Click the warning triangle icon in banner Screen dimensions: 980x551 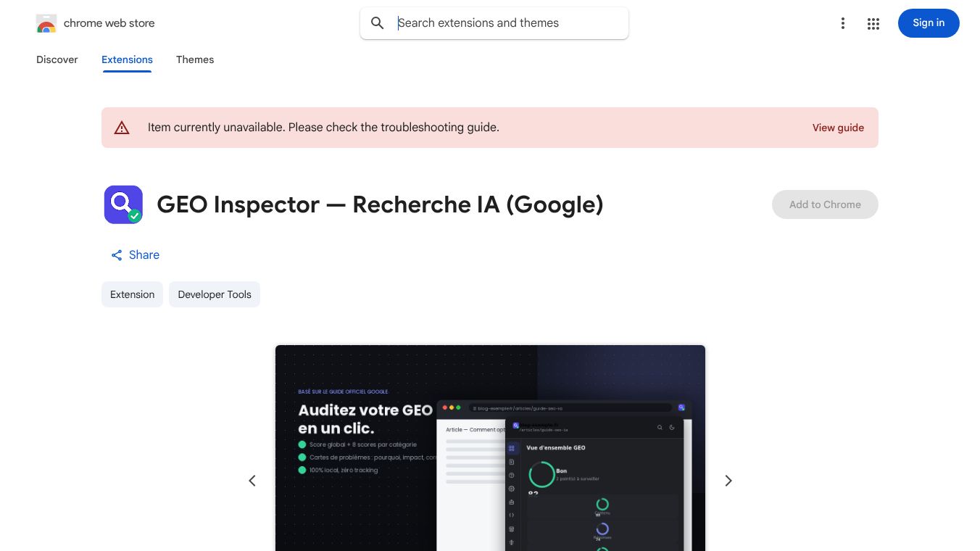coord(122,128)
